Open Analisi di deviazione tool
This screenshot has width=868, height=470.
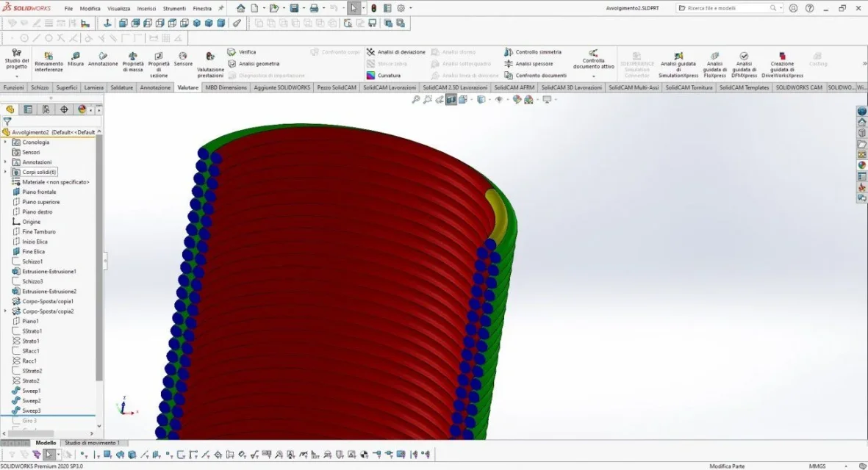click(395, 52)
